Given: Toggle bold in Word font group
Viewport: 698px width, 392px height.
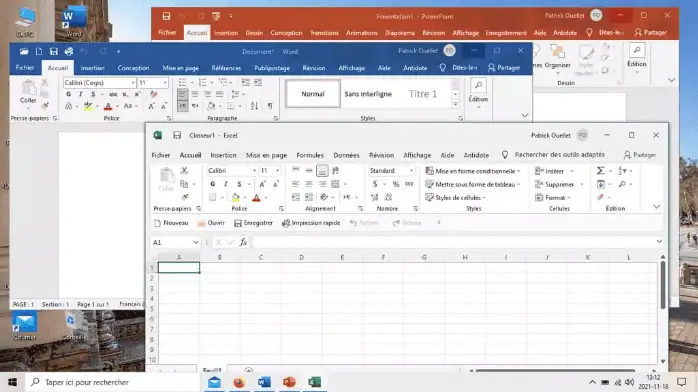Looking at the screenshot, I should click(x=68, y=94).
